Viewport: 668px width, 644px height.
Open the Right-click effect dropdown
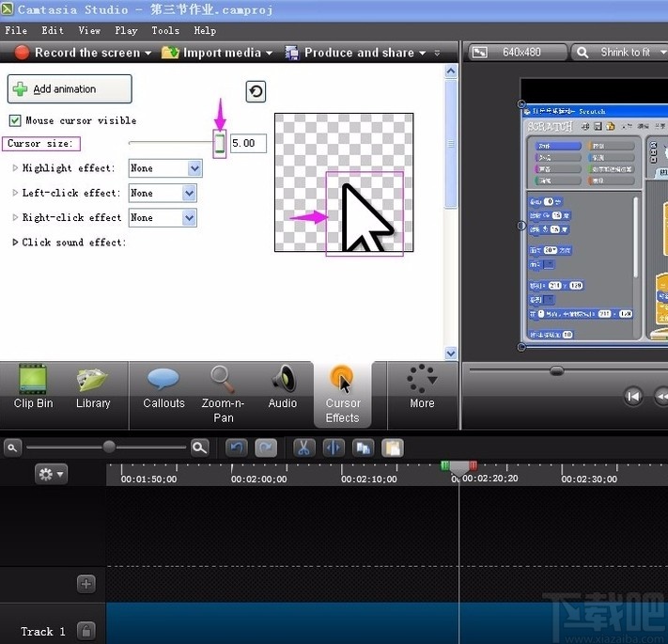(x=163, y=218)
